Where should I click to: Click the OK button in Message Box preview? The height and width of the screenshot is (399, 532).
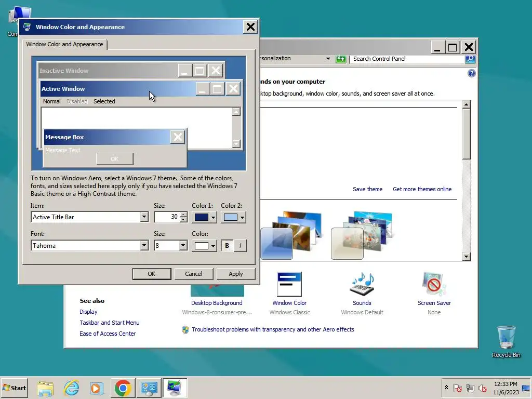[115, 159]
